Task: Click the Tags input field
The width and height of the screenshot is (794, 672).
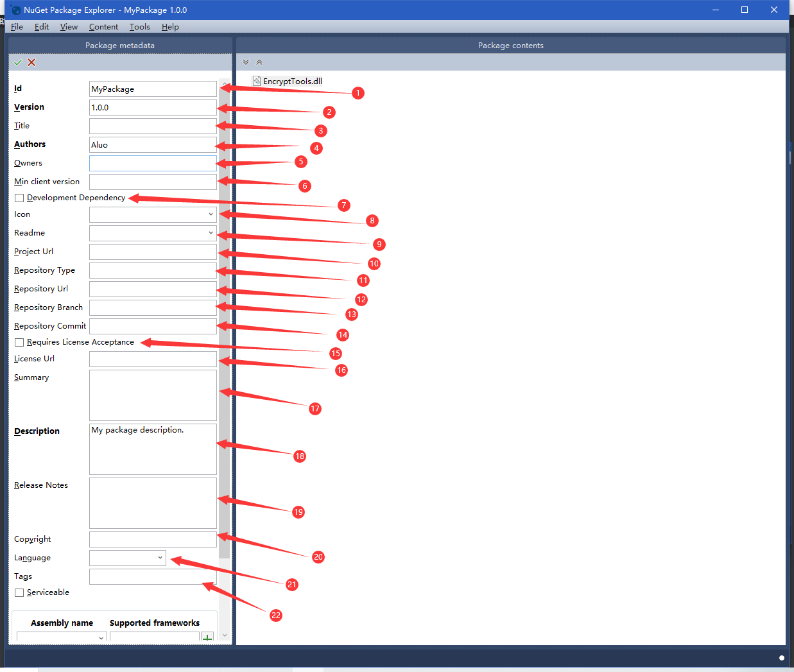Action: click(153, 576)
